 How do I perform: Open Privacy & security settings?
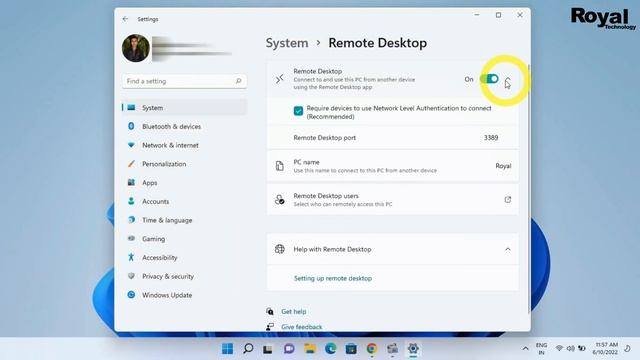click(184, 277)
